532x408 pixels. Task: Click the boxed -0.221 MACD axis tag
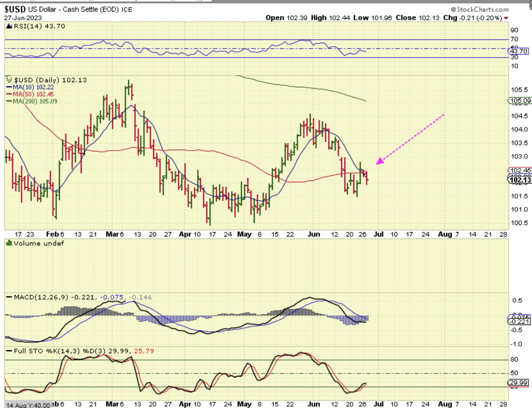coord(520,321)
